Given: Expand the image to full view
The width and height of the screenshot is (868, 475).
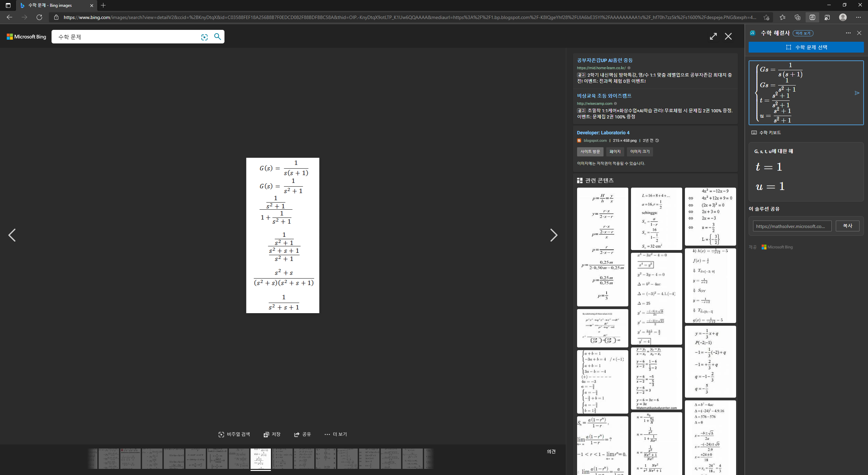Looking at the screenshot, I should pos(713,36).
